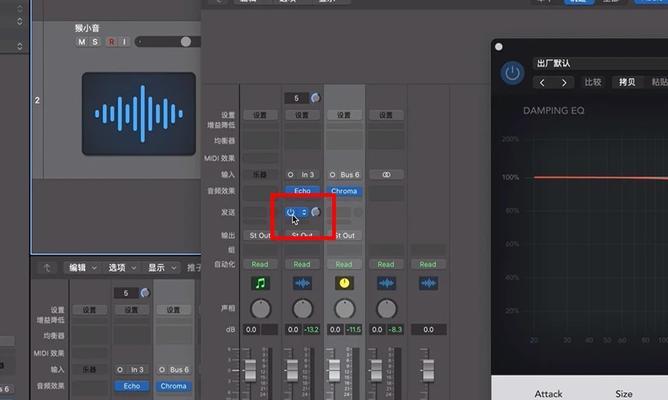Open the 选项 menu in lower mixer

pos(122,267)
